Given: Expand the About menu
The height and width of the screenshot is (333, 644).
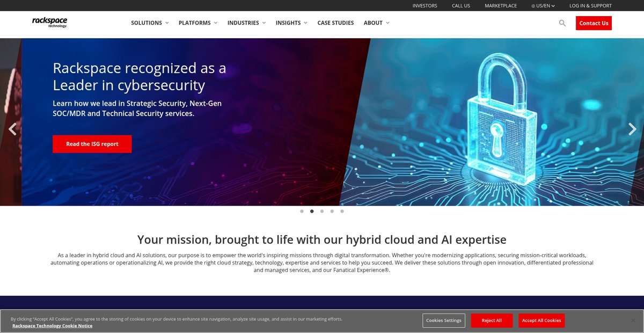Looking at the screenshot, I should [377, 23].
